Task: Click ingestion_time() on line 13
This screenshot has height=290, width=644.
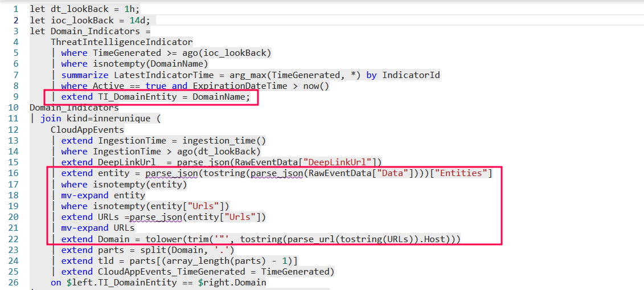Action: point(224,141)
